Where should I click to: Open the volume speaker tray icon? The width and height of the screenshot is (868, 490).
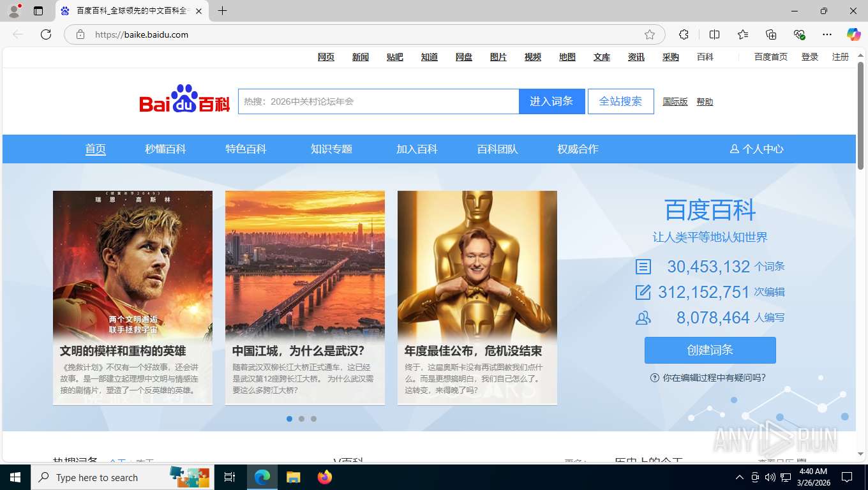pyautogui.click(x=770, y=477)
